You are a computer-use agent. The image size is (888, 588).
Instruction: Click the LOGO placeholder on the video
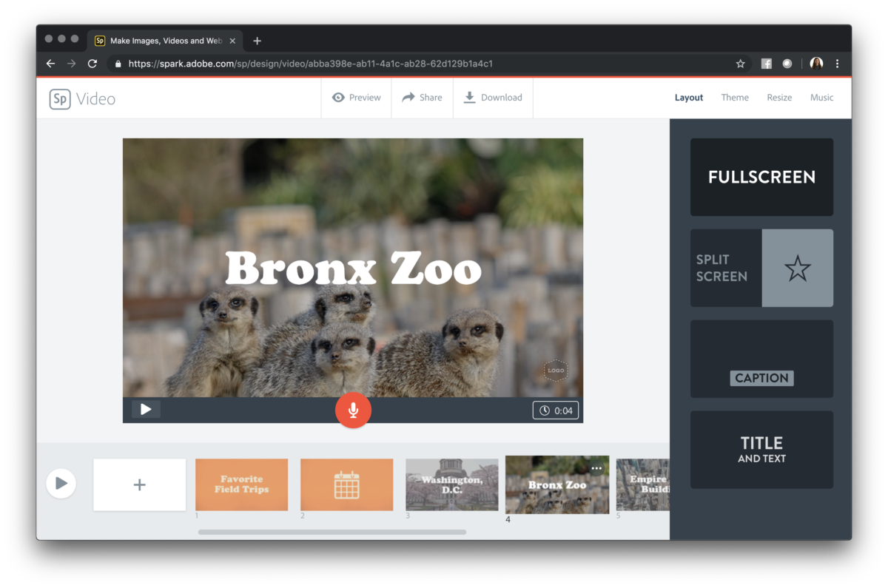coord(556,370)
